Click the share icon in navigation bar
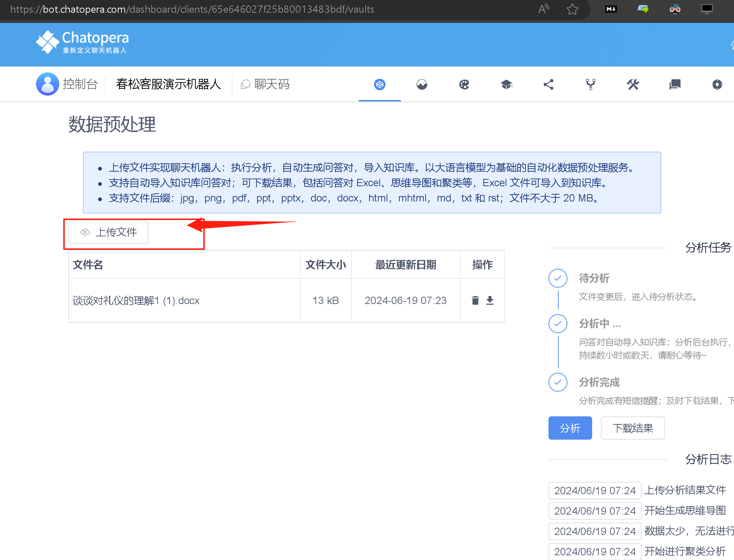Viewport: 734px width, 560px height. pyautogui.click(x=548, y=85)
